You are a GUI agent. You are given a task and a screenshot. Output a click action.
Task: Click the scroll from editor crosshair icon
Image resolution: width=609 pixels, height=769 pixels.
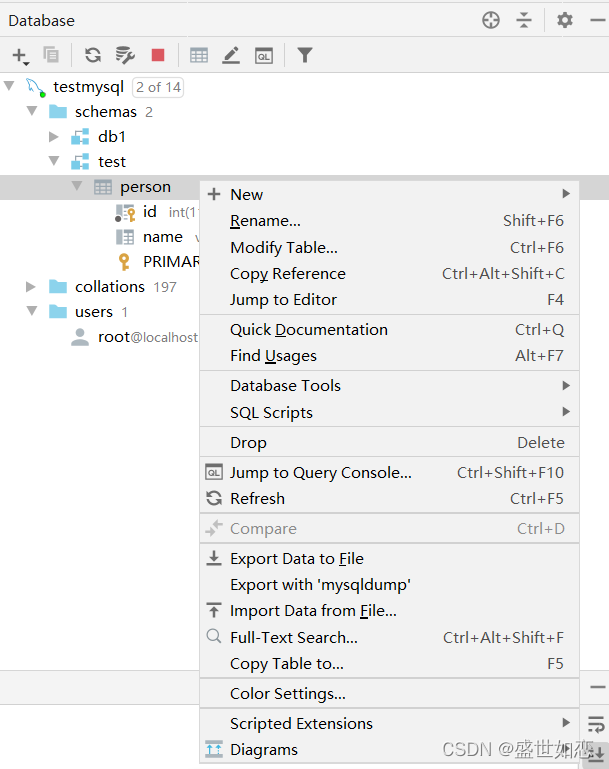click(491, 20)
